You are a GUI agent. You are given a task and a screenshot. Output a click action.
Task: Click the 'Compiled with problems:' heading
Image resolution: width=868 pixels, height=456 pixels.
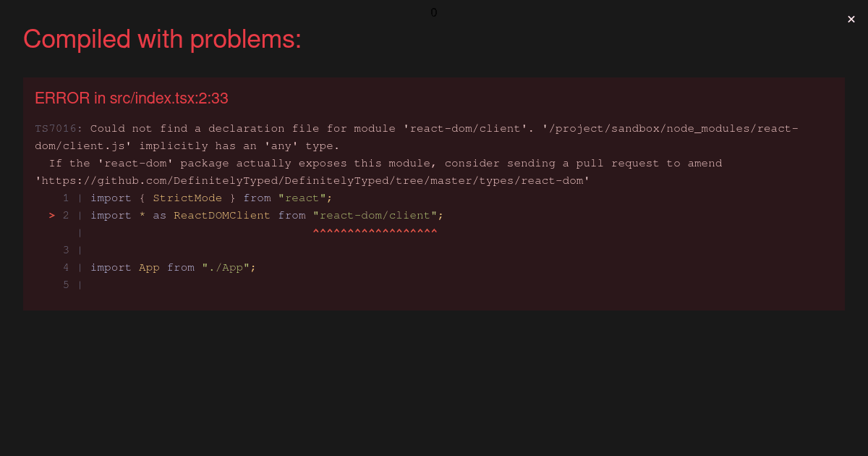162,39
